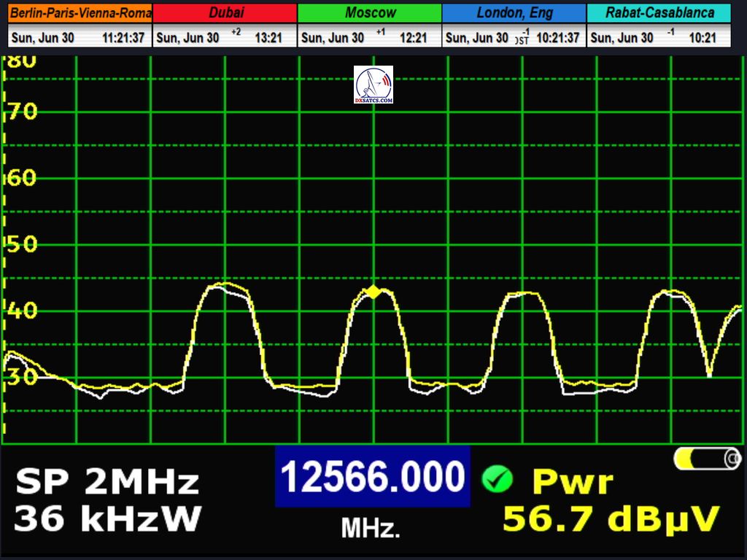Choose the London, Eng clock header
The image size is (747, 560).
(514, 13)
